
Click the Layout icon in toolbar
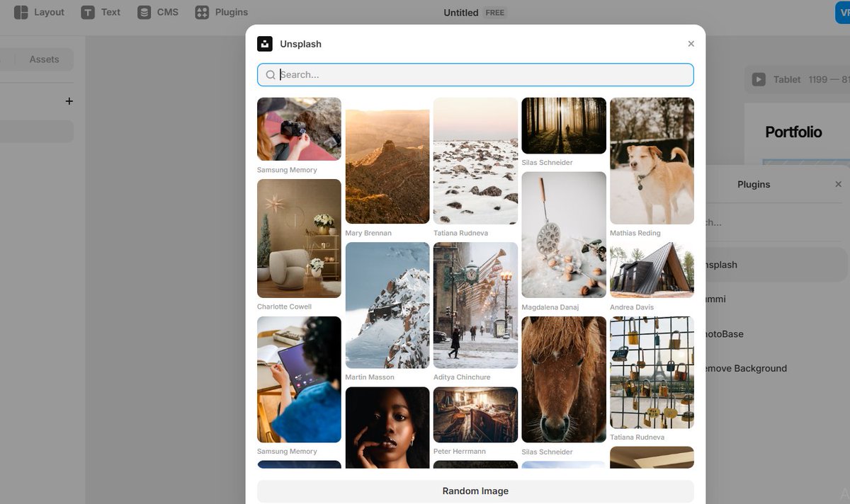(x=21, y=12)
